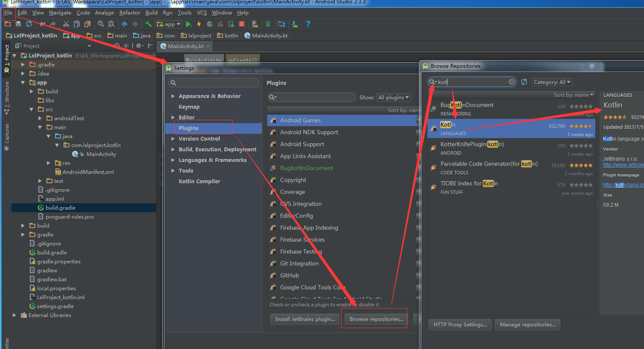Click the Make Project hammer icon

tap(148, 24)
